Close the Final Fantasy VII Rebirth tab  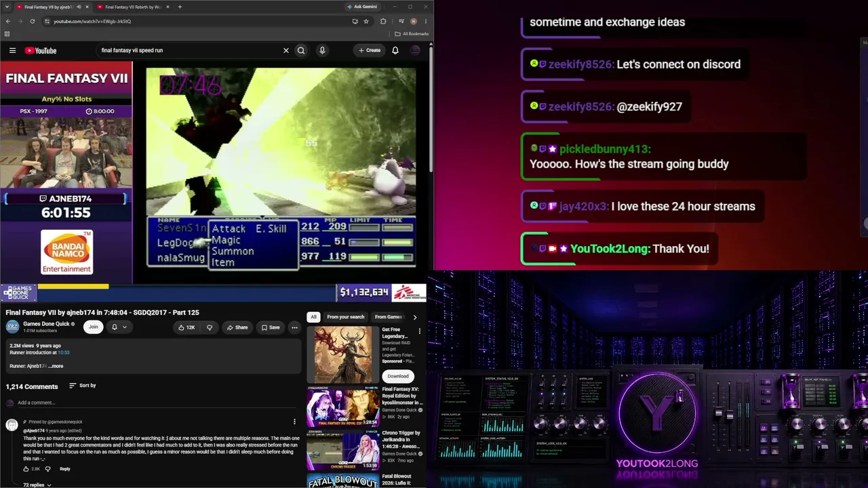[167, 7]
